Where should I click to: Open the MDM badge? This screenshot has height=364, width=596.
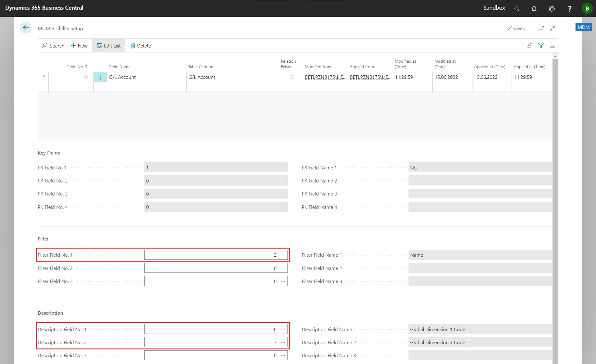(583, 27)
